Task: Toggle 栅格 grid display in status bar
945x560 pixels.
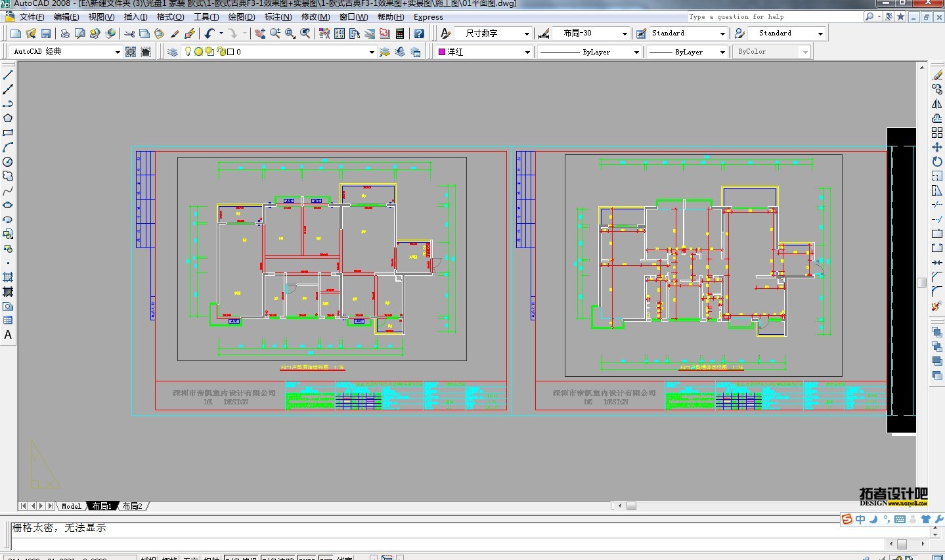Action: click(x=169, y=557)
